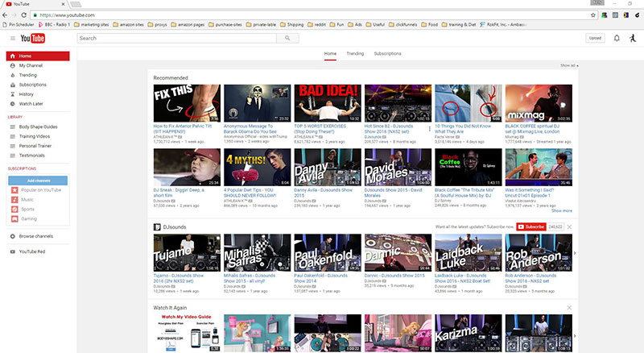Advance Watch It Again shelf arrow

pyautogui.click(x=575, y=335)
